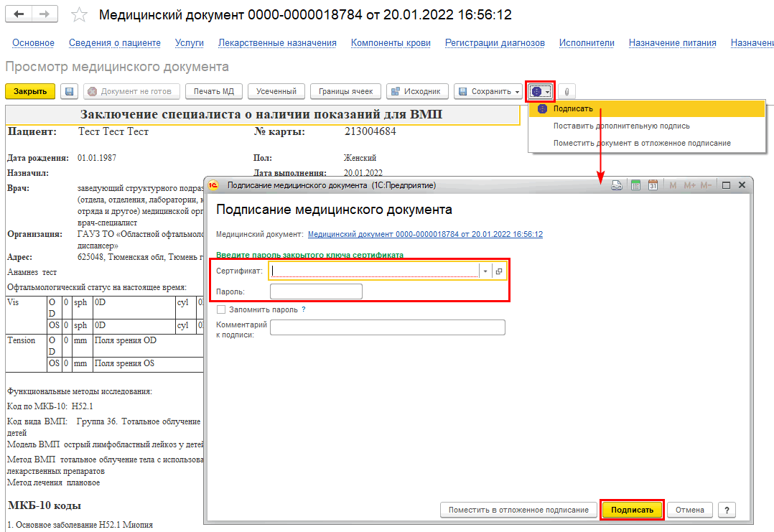Screen dimensions: 774x532
Task: Select Поставить дополнительную подпись menu item
Action: (621, 126)
